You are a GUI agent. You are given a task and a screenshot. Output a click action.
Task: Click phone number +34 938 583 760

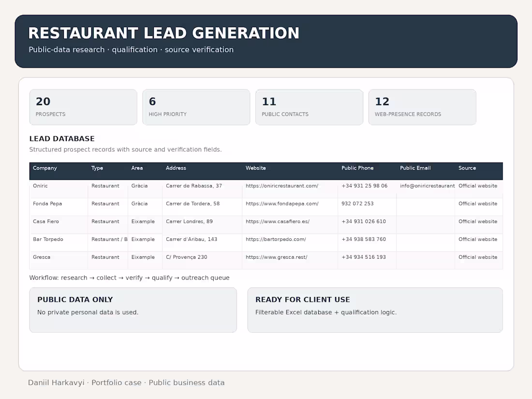(364, 239)
